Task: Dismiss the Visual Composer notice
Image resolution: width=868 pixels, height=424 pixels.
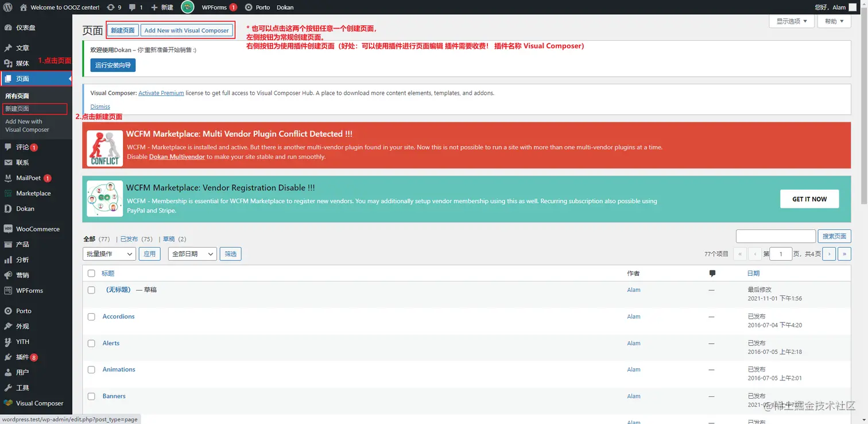Action: click(100, 107)
